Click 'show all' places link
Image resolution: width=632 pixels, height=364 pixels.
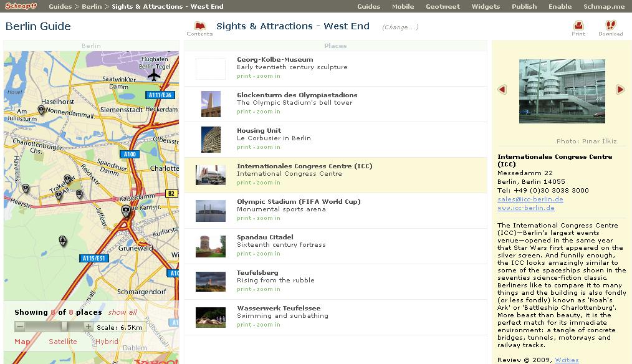click(122, 312)
